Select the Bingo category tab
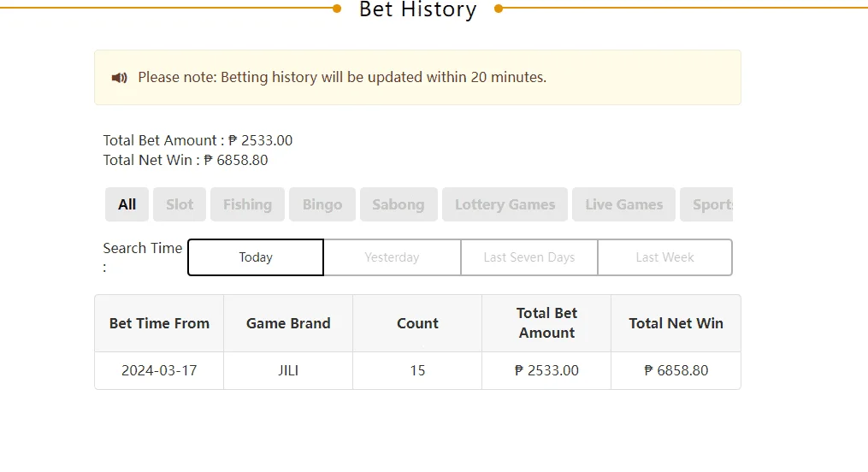The image size is (868, 472). (x=322, y=204)
